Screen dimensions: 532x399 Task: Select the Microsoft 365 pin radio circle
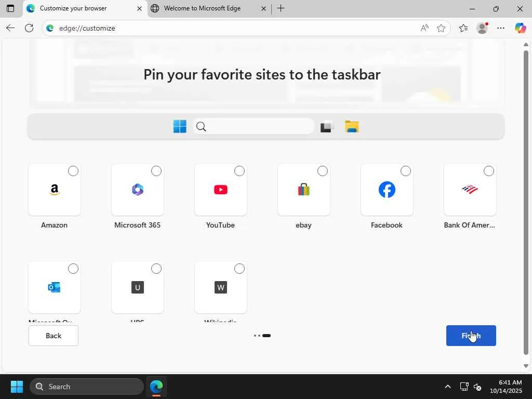[156, 171]
